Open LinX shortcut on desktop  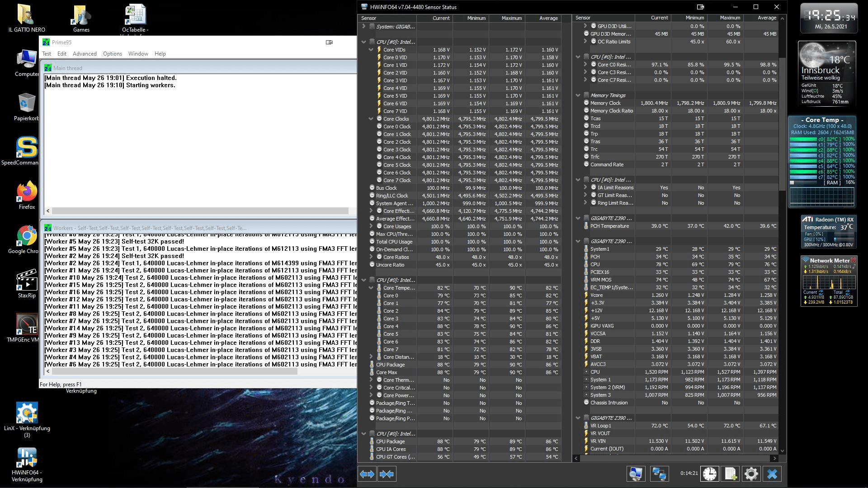(27, 419)
